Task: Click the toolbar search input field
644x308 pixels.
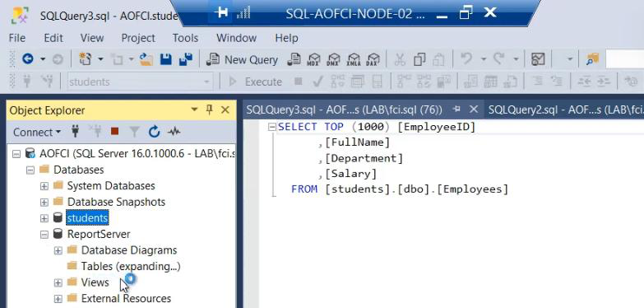Action: 625,59
